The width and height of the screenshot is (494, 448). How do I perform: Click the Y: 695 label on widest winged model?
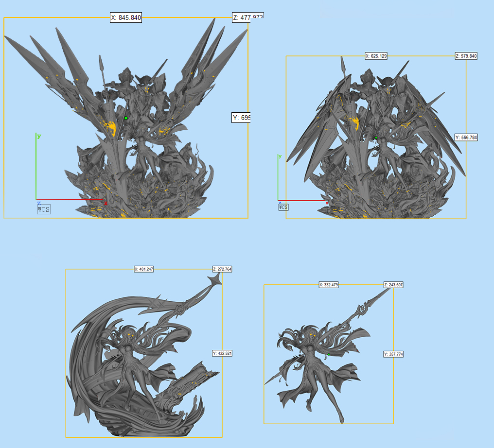coord(241,118)
